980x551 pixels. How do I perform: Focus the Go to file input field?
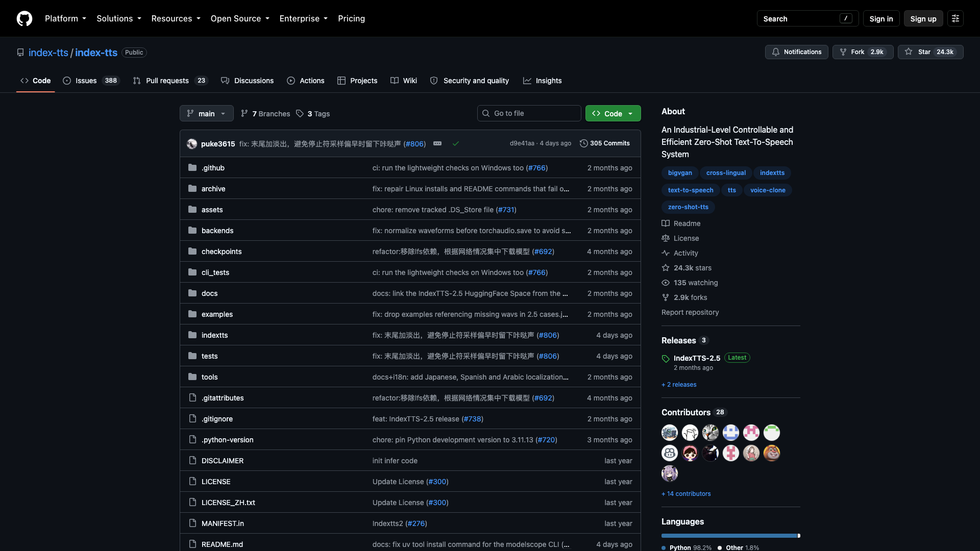tap(529, 113)
